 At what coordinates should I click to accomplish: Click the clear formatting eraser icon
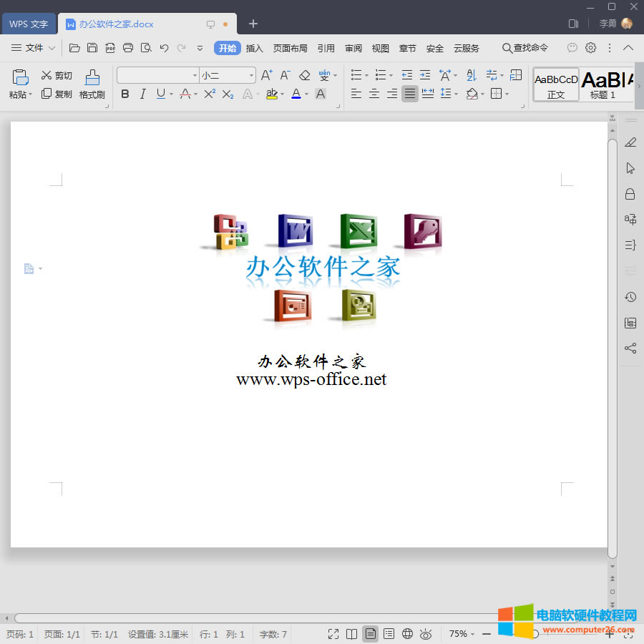(x=304, y=75)
